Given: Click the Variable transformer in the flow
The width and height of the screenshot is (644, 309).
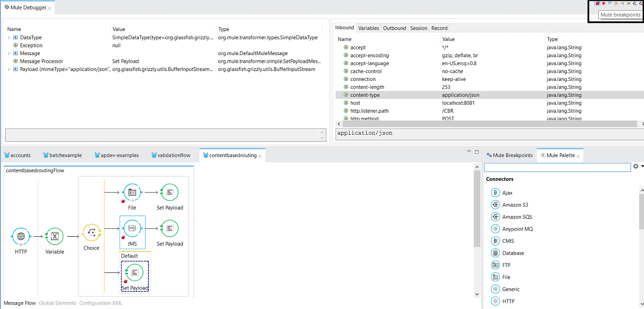Looking at the screenshot, I should coord(54,236).
